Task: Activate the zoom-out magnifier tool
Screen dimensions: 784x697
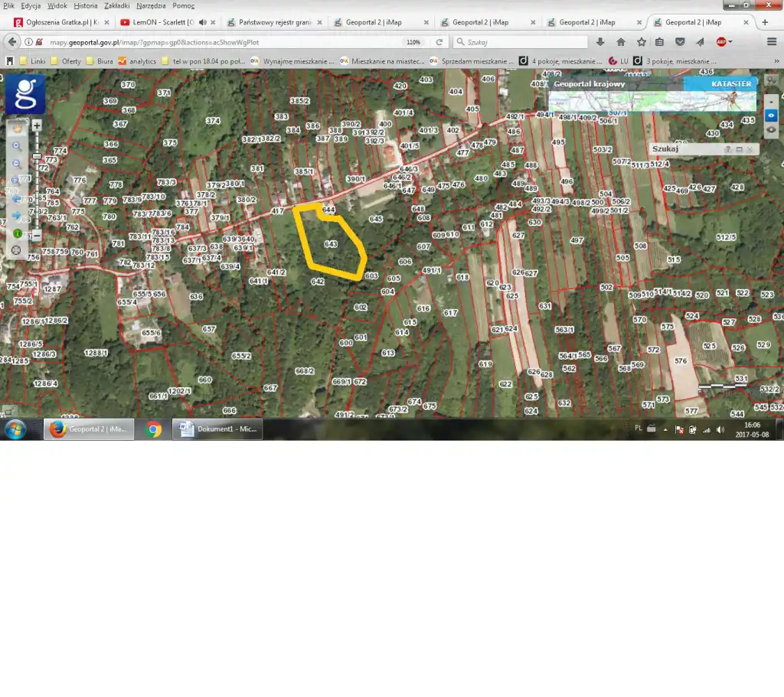Action: [x=17, y=164]
